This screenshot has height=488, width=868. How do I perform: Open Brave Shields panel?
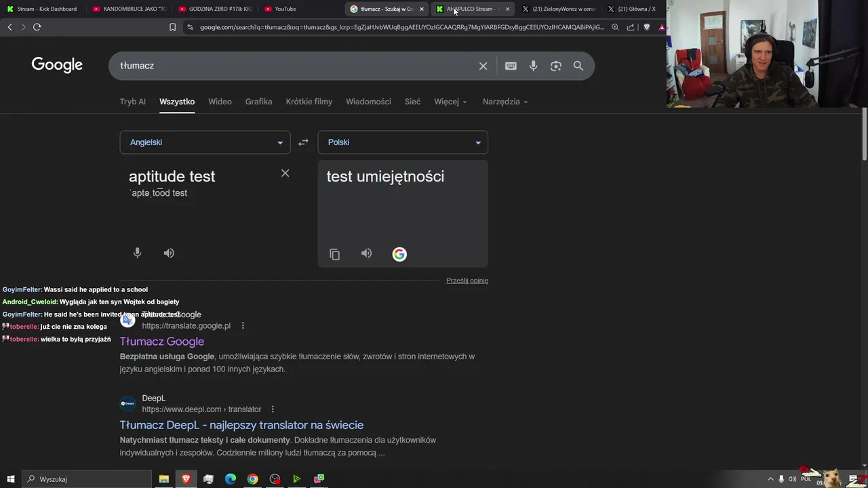tap(646, 27)
